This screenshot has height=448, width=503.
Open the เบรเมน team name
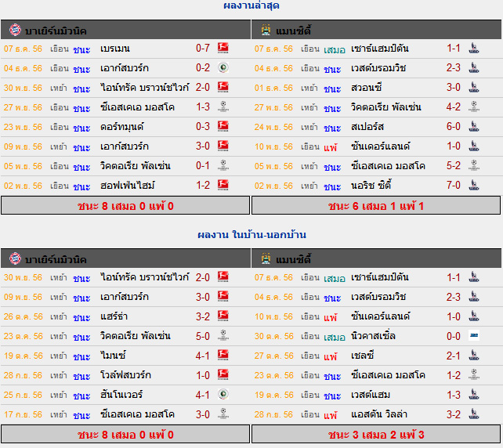pos(115,49)
